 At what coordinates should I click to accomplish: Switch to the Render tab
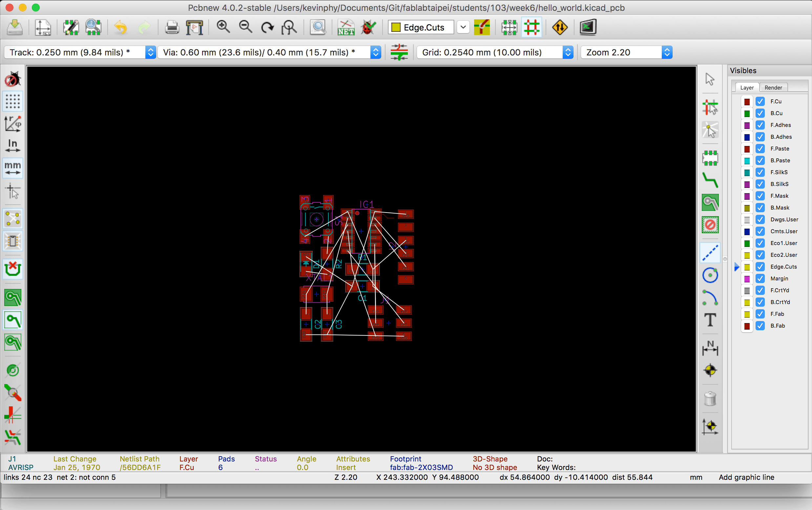773,88
